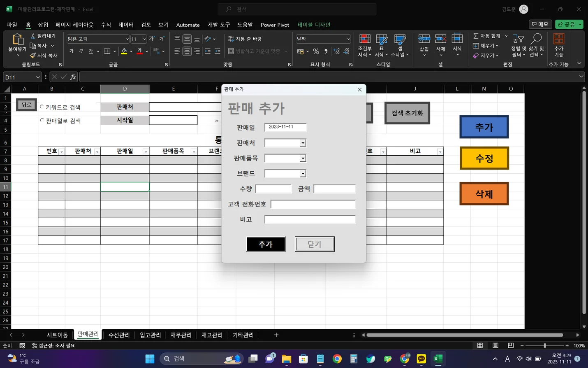Image resolution: width=588 pixels, height=368 pixels.
Task: Switch to the 수선관리 sheet tab
Action: point(119,335)
